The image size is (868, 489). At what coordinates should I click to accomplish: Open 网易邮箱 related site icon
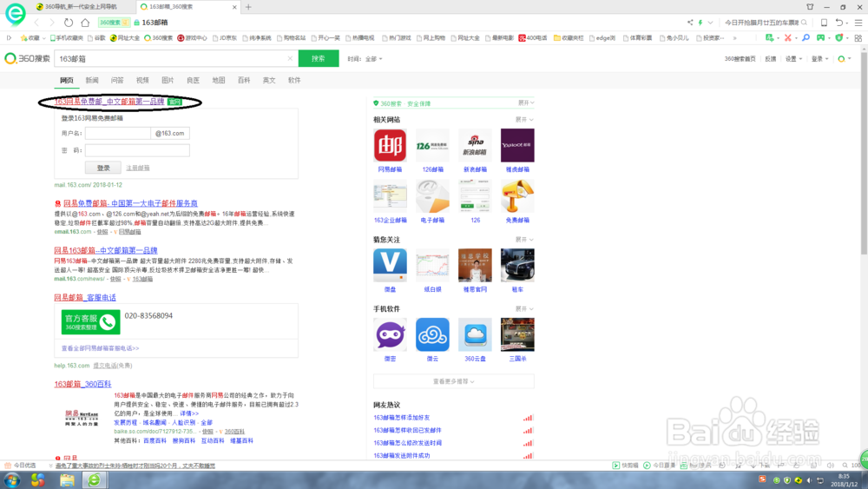click(x=390, y=145)
